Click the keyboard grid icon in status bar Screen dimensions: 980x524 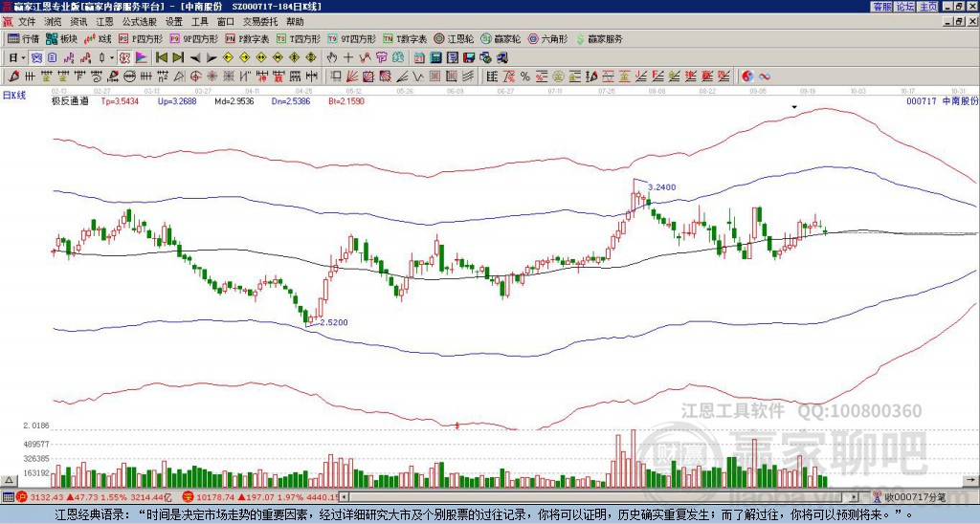[8, 497]
